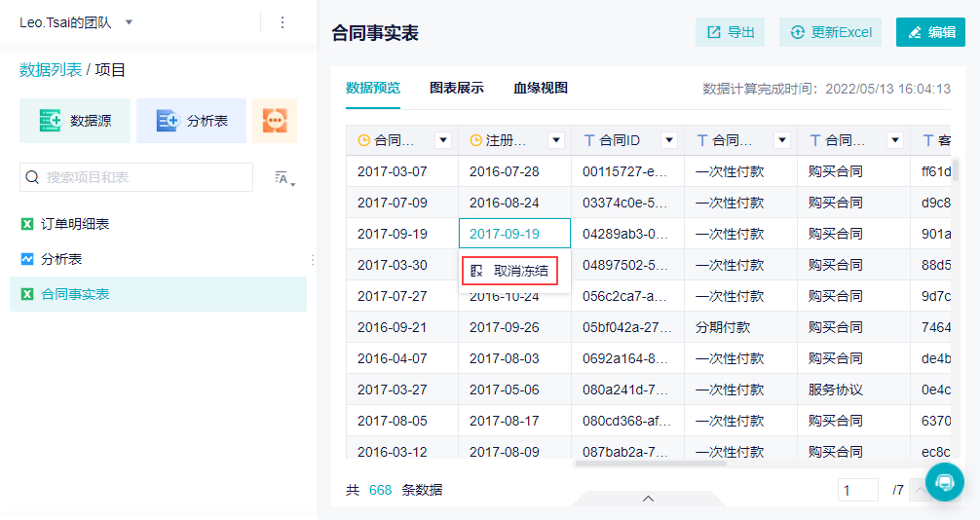This screenshot has height=520, width=980.
Task: Click chart icon beside 分析表 list item
Action: 27,259
